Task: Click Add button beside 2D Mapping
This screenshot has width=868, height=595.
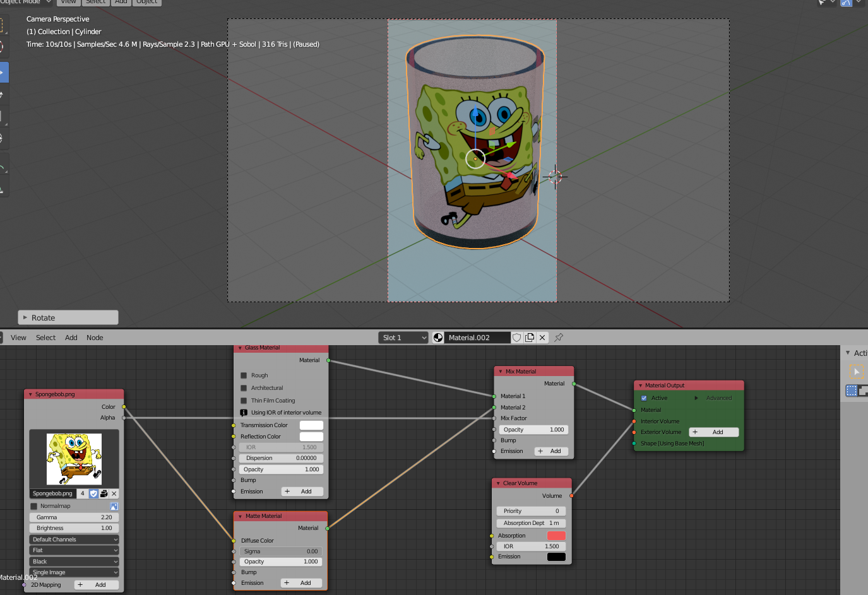Action: tap(96, 585)
